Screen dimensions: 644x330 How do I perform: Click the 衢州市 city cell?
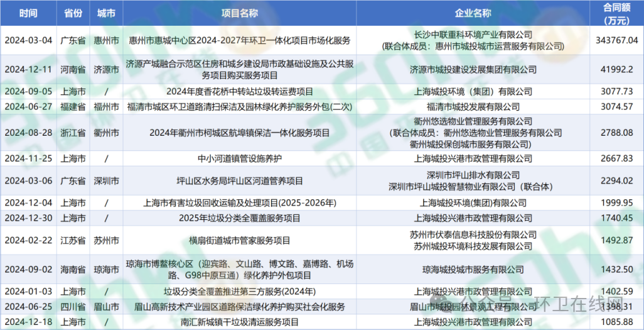106,133
